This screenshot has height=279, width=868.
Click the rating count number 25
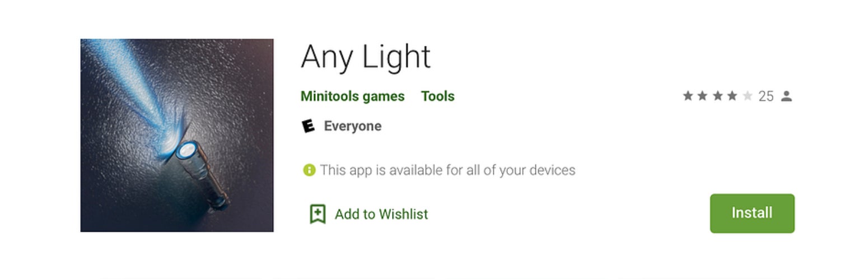point(766,96)
